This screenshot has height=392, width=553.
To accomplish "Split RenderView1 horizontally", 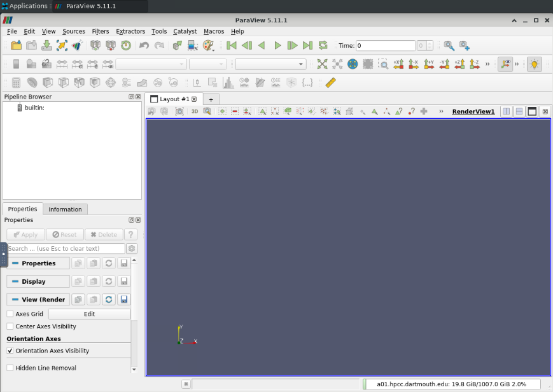I will (507, 111).
